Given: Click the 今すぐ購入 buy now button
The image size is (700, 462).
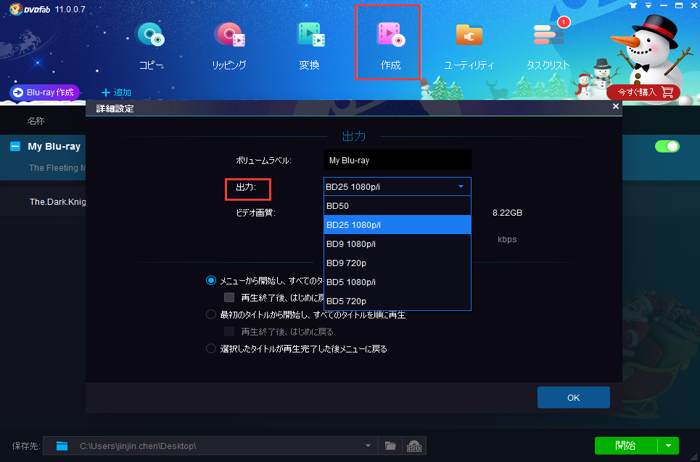Looking at the screenshot, I should click(x=643, y=92).
